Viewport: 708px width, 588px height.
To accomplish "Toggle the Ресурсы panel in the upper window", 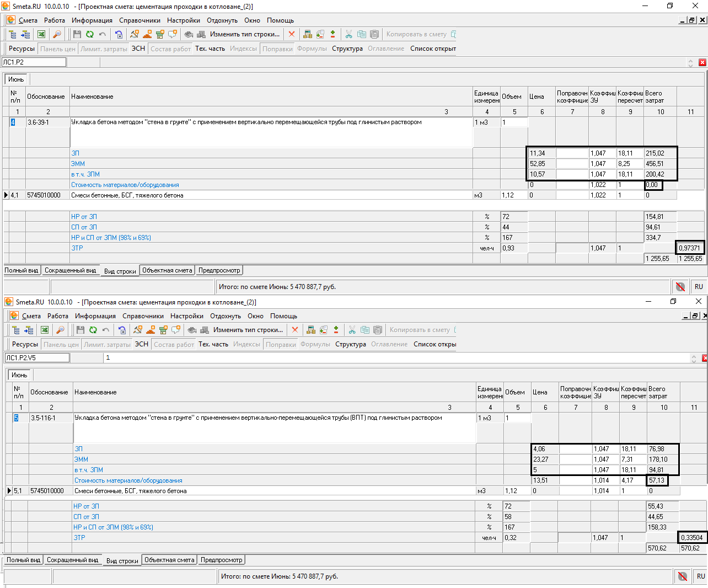I will coord(22,49).
